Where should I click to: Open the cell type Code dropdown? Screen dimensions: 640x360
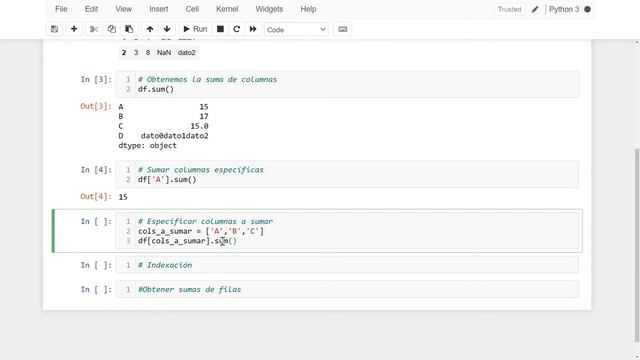pos(296,29)
